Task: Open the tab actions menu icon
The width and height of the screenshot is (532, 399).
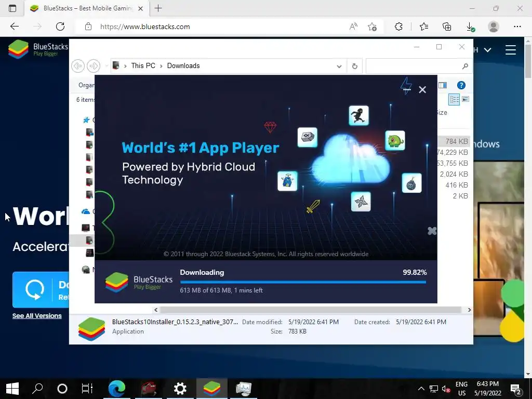Action: 12,8
